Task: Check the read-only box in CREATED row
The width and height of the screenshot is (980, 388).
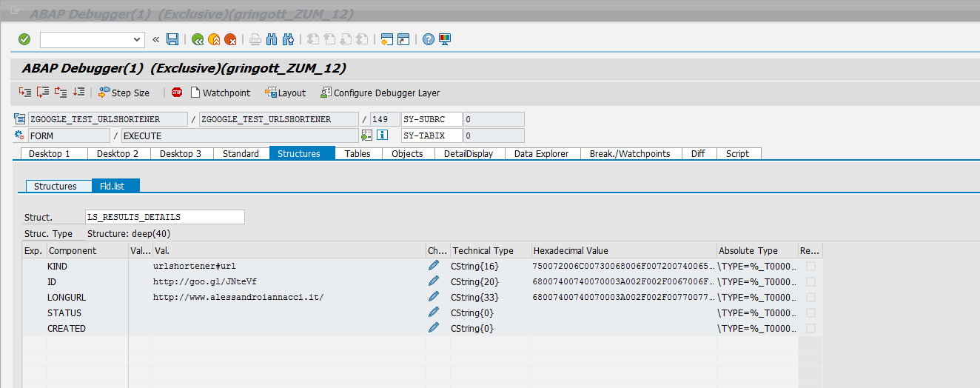Action: [x=810, y=328]
